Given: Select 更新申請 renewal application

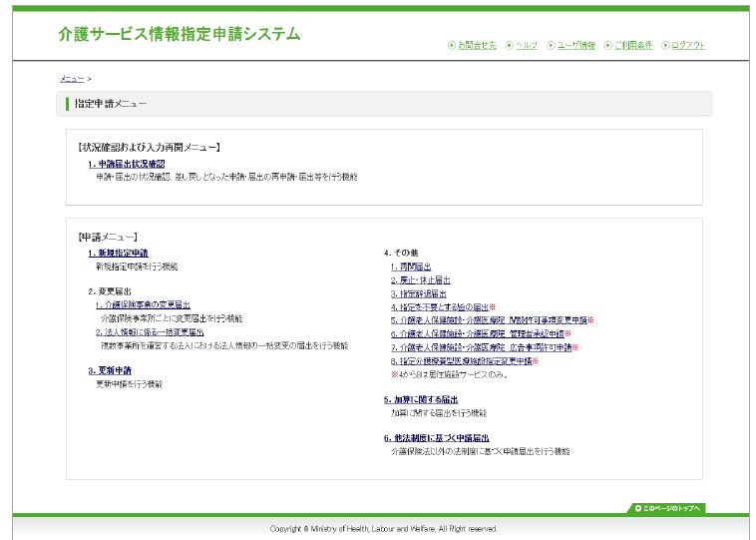Looking at the screenshot, I should (x=110, y=370).
